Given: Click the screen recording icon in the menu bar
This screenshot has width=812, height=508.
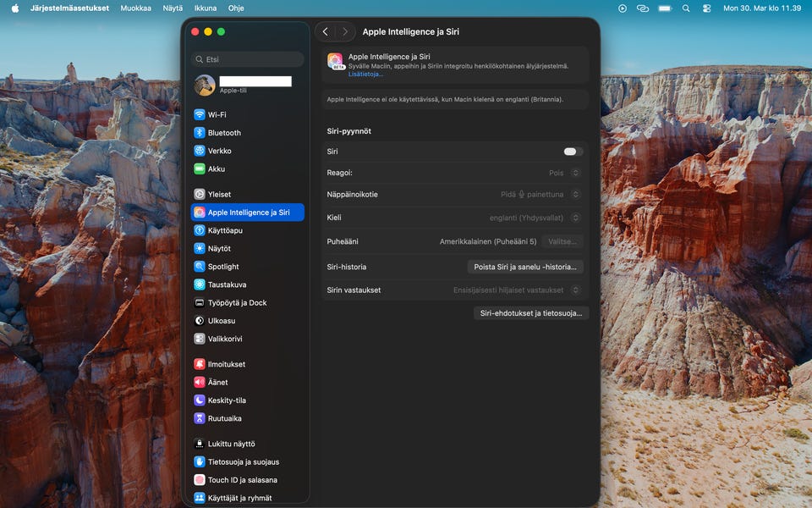Looking at the screenshot, I should point(623,8).
